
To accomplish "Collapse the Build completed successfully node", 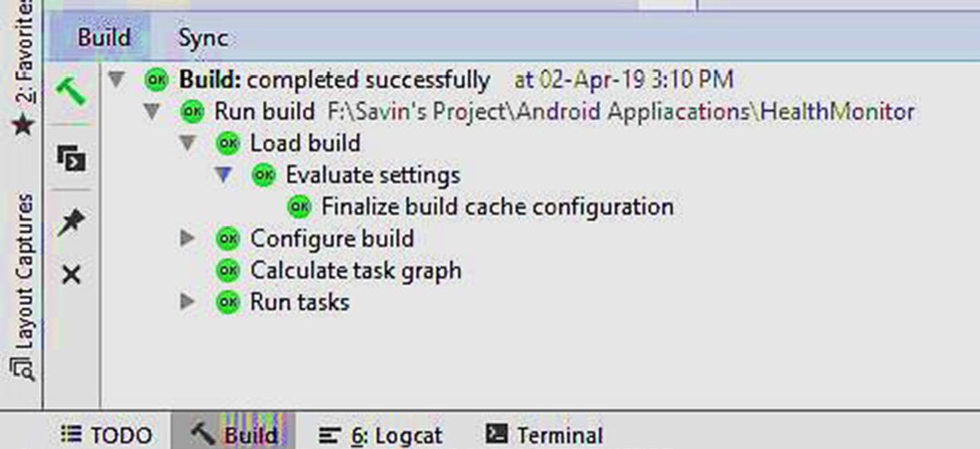I will pyautogui.click(x=117, y=80).
